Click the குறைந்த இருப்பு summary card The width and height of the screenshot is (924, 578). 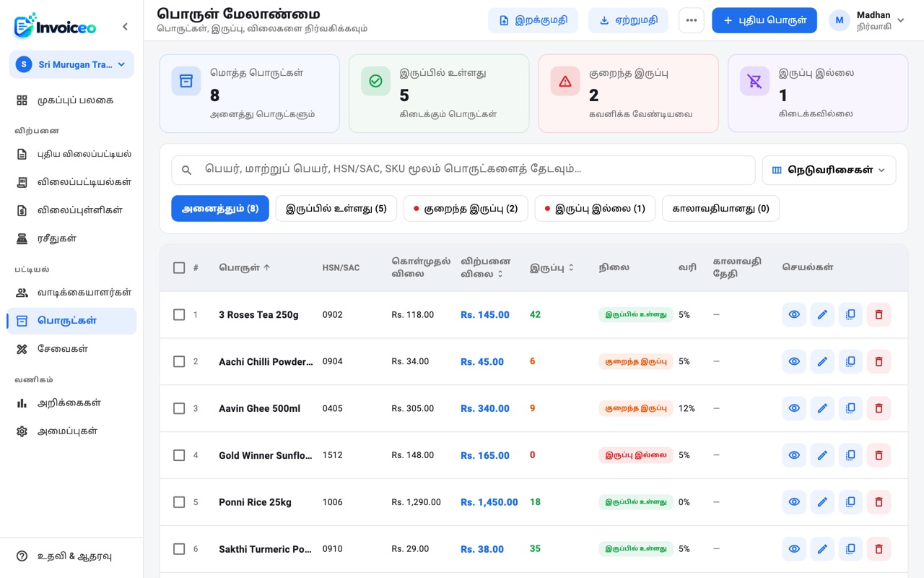pyautogui.click(x=628, y=93)
